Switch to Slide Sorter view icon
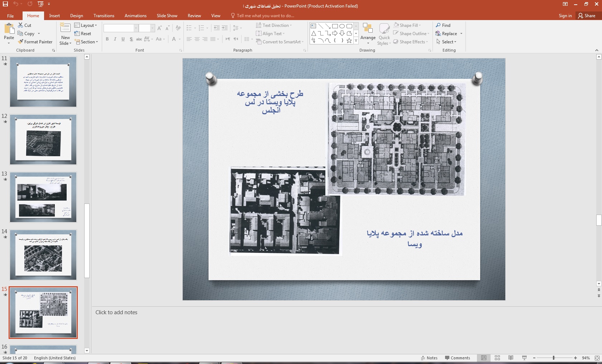The image size is (602, 364). (x=497, y=358)
